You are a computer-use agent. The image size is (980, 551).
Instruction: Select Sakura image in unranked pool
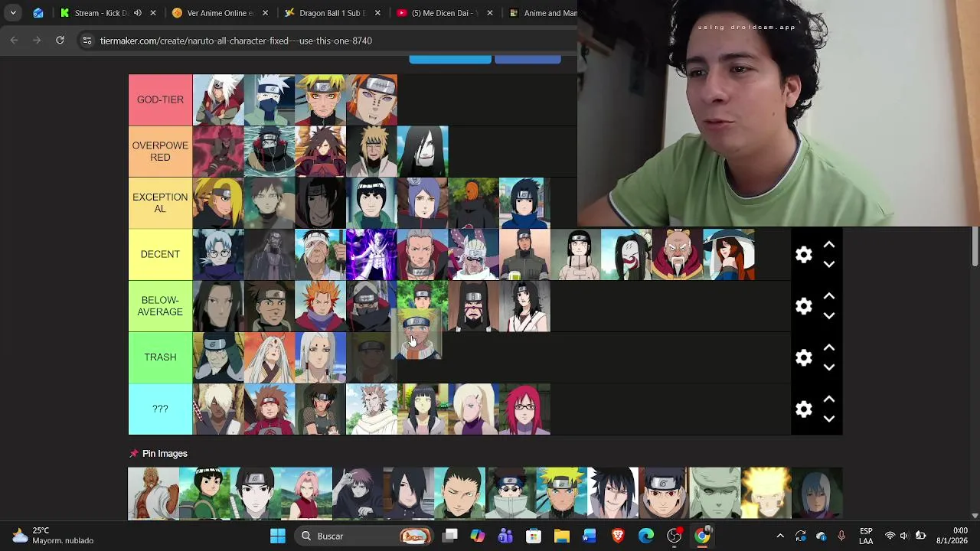(x=306, y=494)
